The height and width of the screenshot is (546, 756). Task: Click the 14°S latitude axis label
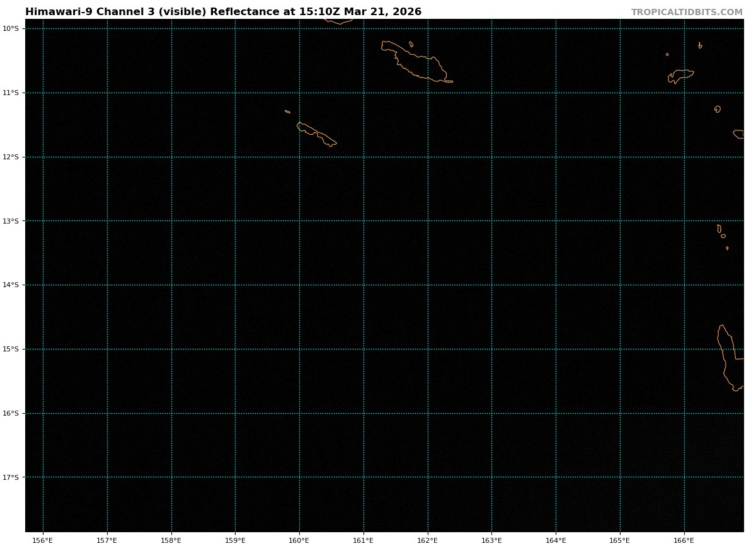(x=11, y=285)
